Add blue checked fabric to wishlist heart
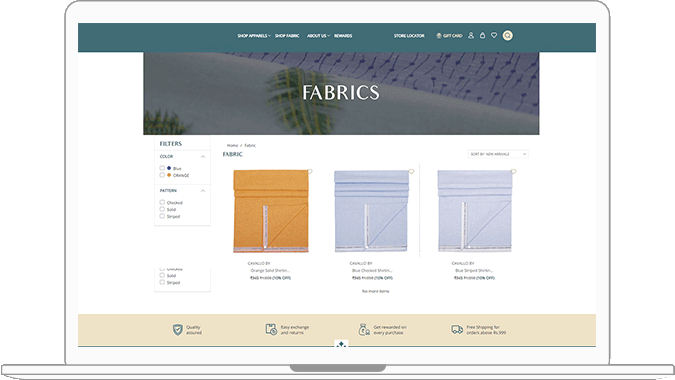The height and width of the screenshot is (380, 675). 411,172
